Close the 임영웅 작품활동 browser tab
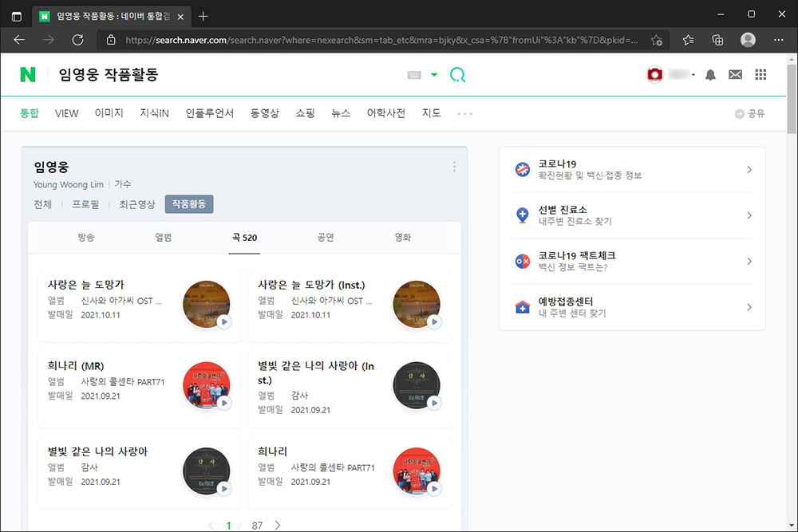Screen dimensions: 798x532 pyautogui.click(x=180, y=17)
